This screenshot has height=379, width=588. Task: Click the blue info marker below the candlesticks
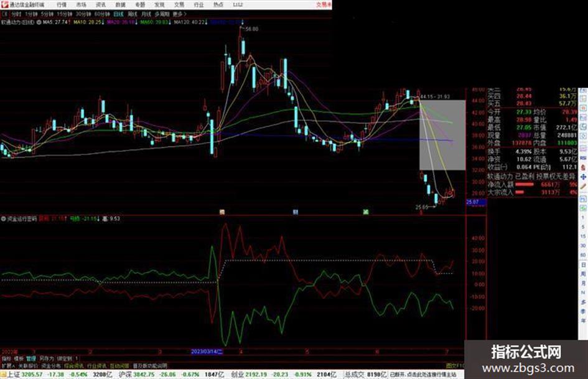pyautogui.click(x=295, y=212)
